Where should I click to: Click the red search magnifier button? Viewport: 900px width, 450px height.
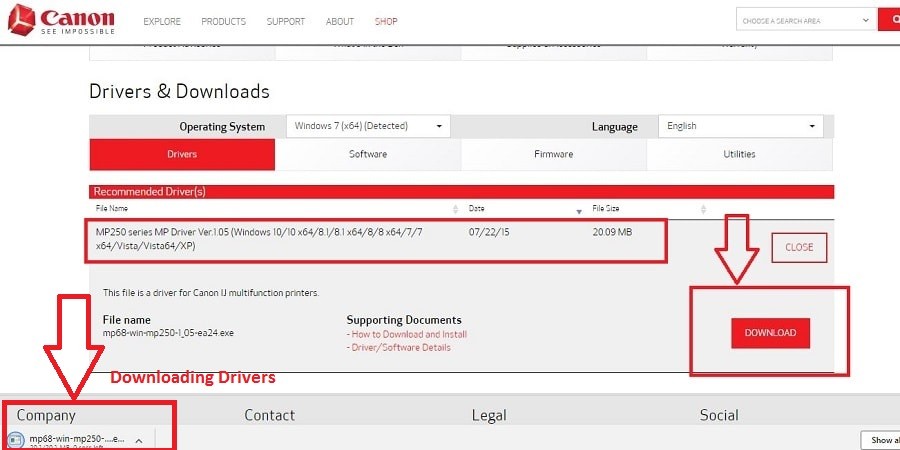[x=889, y=20]
